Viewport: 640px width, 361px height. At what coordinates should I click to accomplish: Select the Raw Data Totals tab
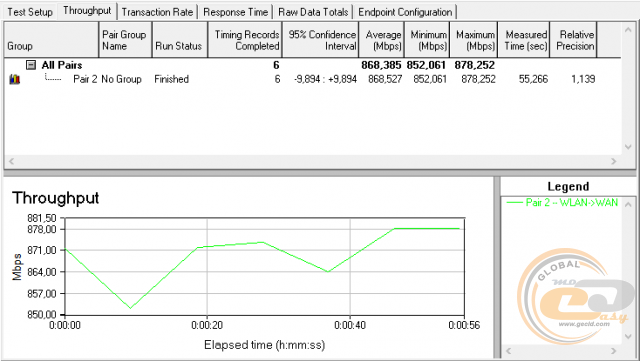(x=313, y=12)
